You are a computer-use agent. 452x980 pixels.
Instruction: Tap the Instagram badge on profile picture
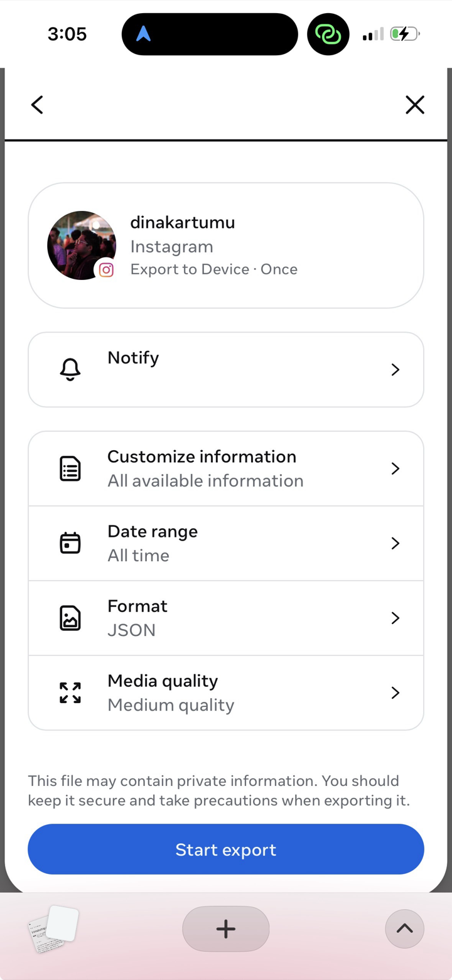click(x=106, y=270)
